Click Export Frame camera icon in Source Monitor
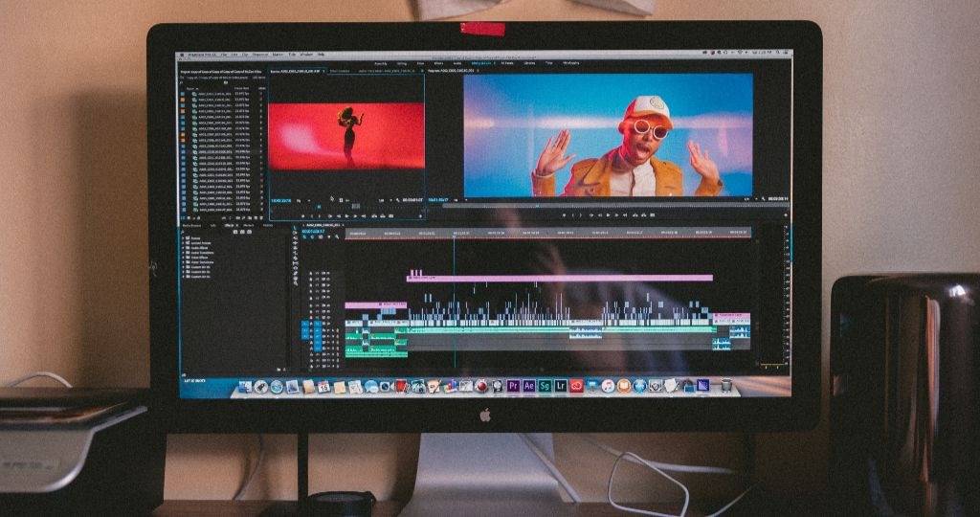The image size is (980, 517). pos(390,216)
